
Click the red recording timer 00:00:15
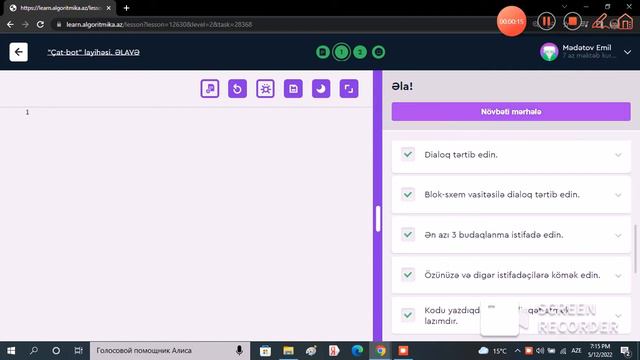pos(511,21)
